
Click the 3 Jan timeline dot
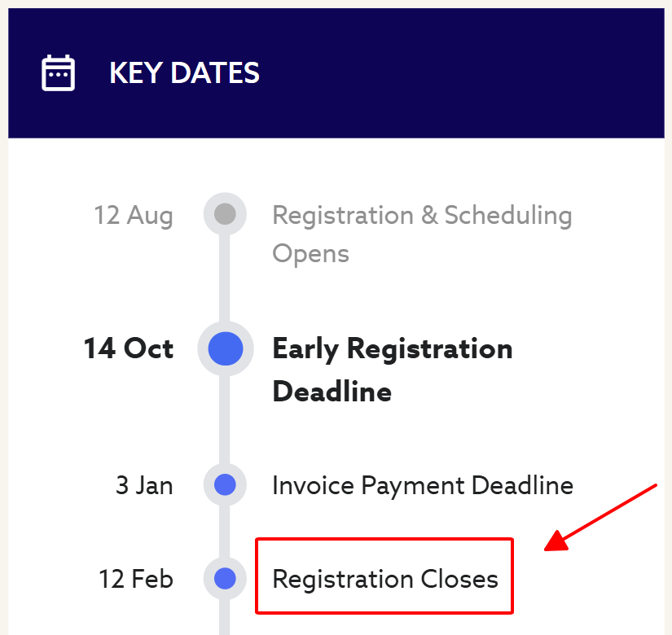click(x=225, y=485)
